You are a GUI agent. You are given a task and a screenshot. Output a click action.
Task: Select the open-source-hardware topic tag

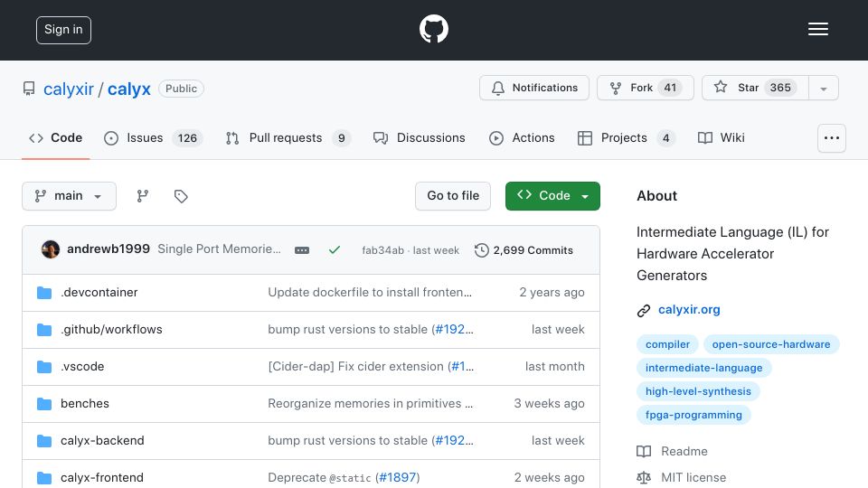pos(771,344)
